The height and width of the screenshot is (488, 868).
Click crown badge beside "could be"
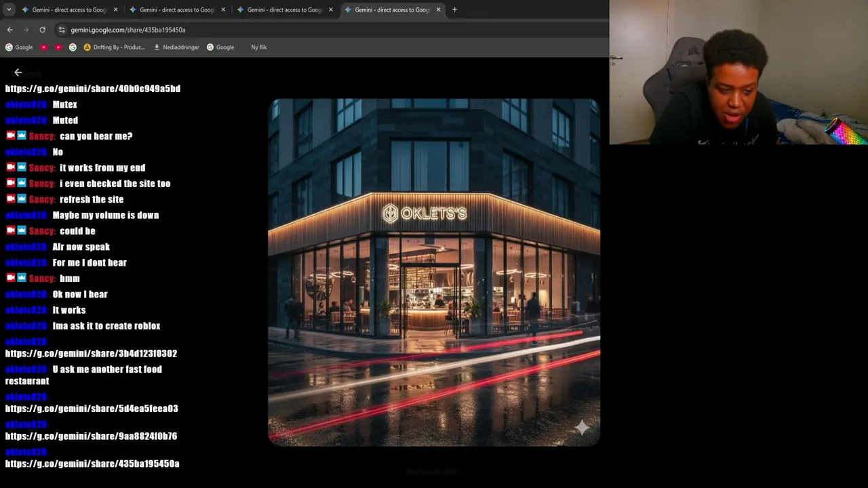coord(22,230)
